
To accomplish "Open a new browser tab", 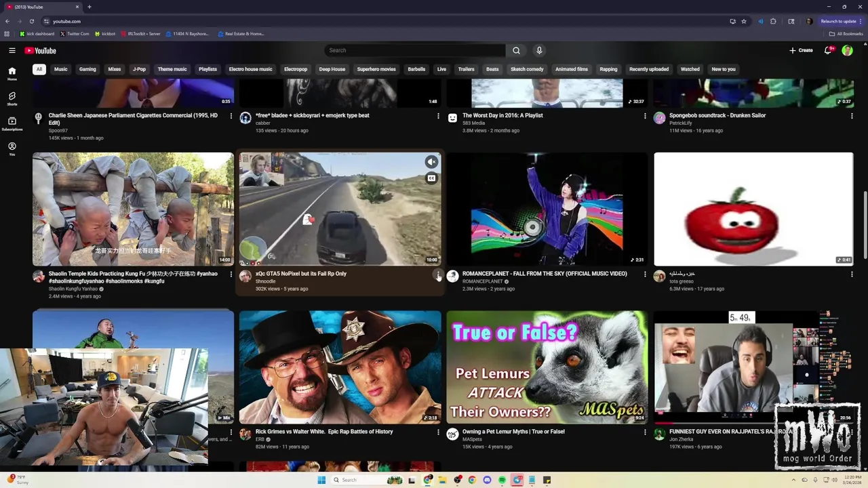I will 90,7.
